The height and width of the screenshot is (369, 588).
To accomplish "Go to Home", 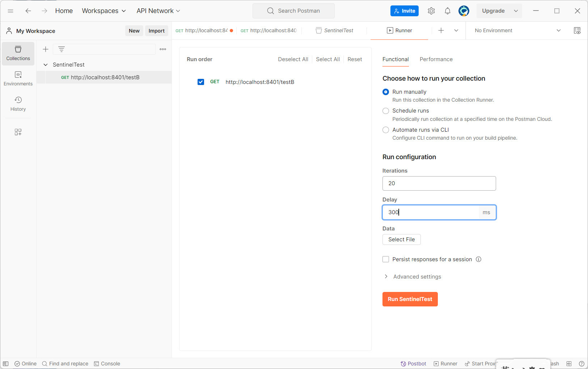I will point(64,11).
